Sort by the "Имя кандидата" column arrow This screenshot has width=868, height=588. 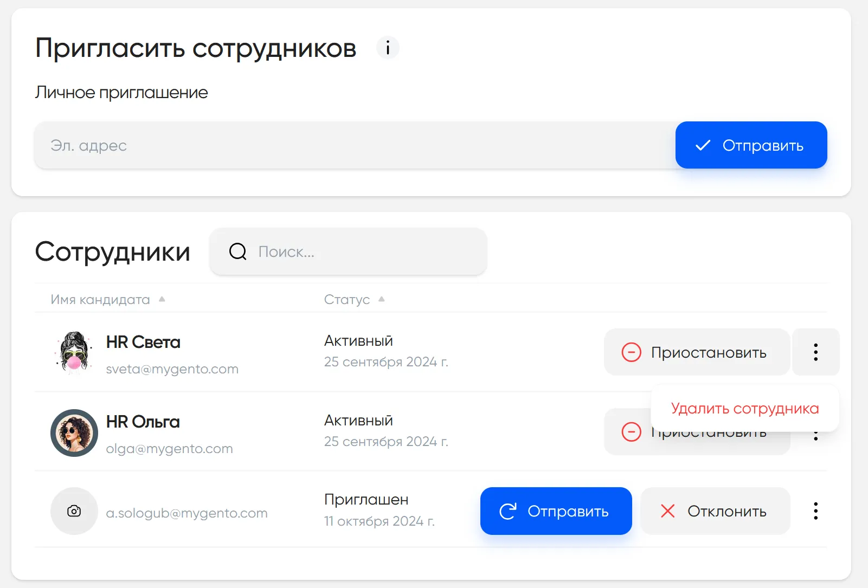tap(162, 299)
